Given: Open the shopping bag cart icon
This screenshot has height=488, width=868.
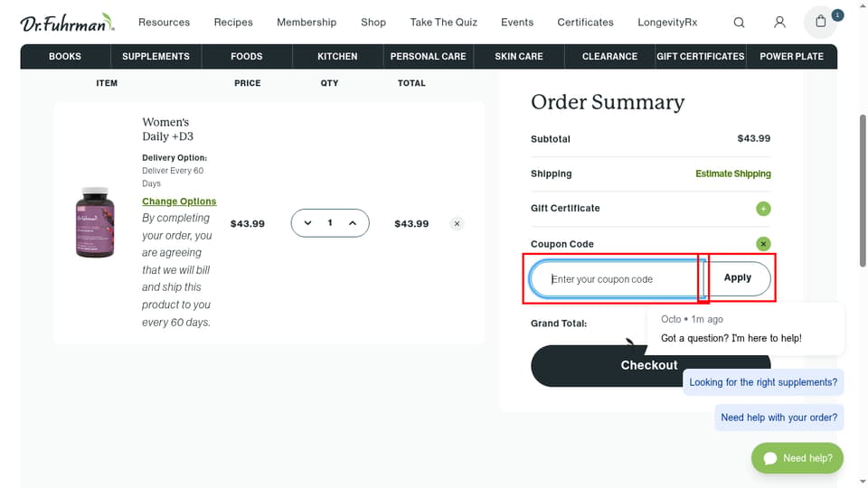Looking at the screenshot, I should point(821,22).
